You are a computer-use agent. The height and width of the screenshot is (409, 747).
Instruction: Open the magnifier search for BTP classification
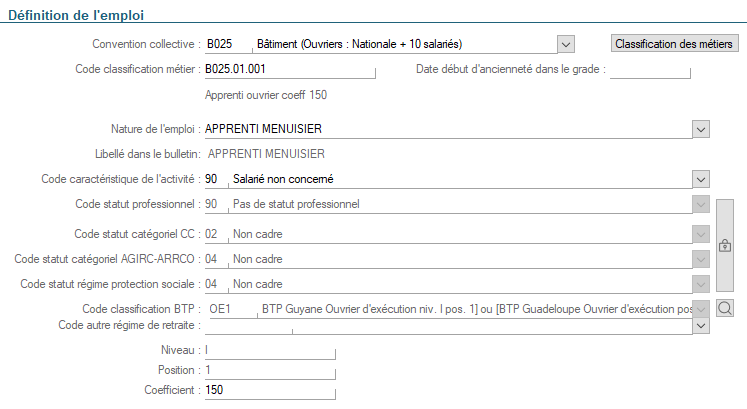coord(725,308)
